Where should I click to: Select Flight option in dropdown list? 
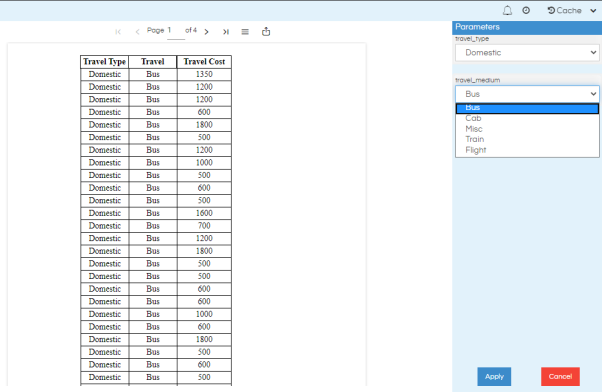(x=527, y=150)
